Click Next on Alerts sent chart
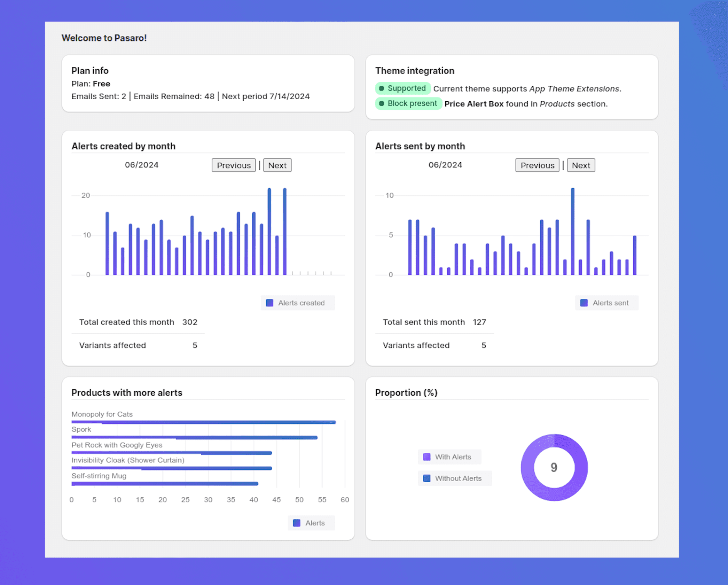Viewport: 728px width, 585px height. point(581,165)
